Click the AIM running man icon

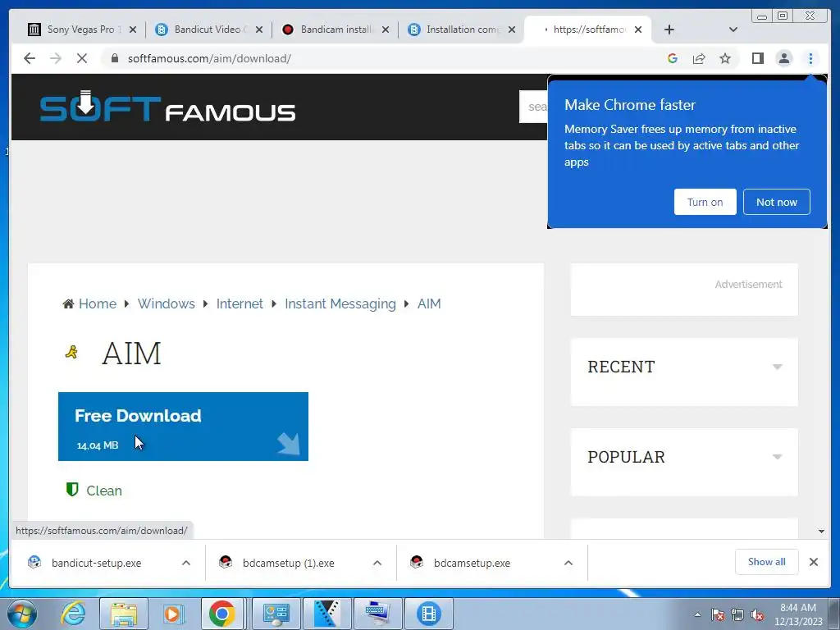[72, 352]
